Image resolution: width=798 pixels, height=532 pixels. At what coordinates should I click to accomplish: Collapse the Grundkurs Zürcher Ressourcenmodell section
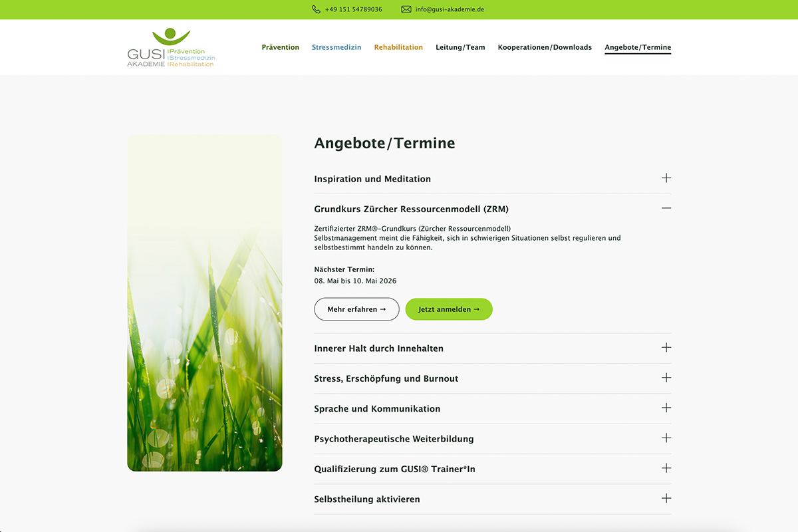[x=666, y=208]
